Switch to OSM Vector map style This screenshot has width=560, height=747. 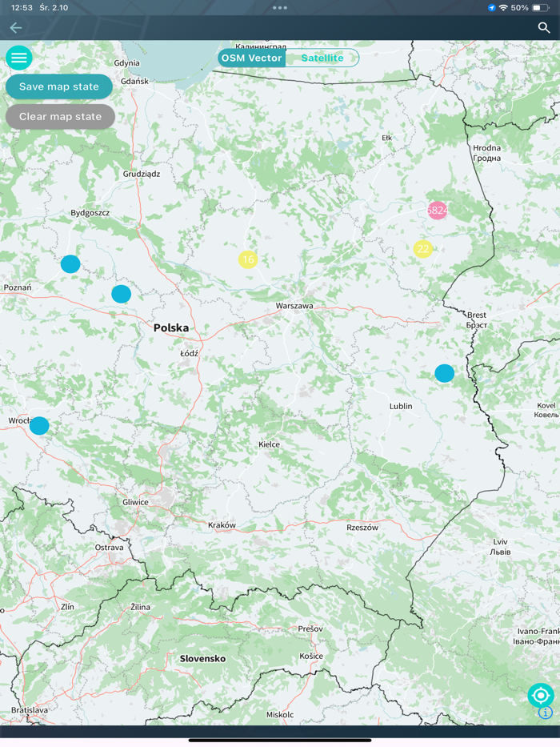tap(251, 58)
